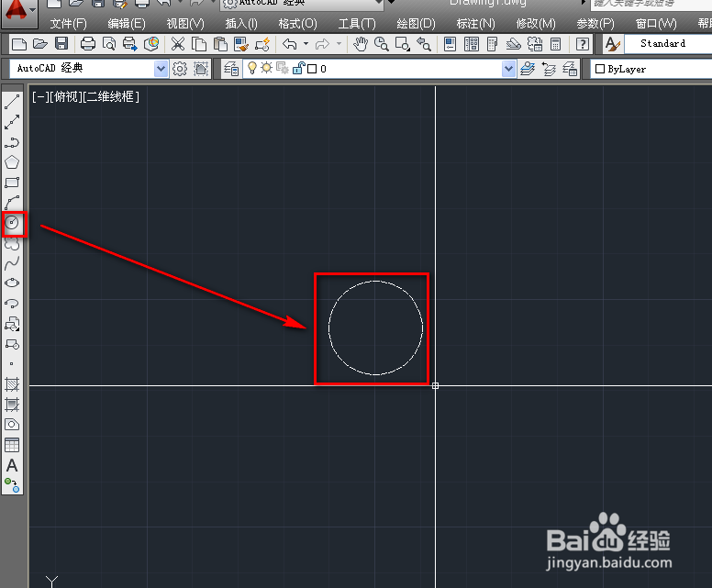
Task: Click the My Workspace icon
Action: [x=201, y=69]
